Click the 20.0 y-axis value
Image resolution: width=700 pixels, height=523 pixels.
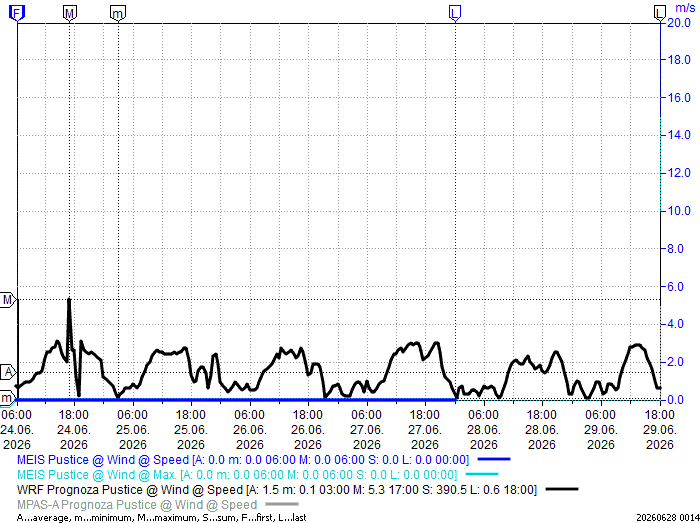pyautogui.click(x=679, y=22)
